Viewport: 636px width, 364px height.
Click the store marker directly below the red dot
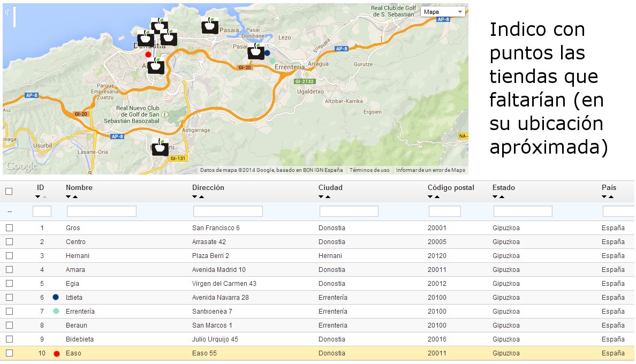pyautogui.click(x=156, y=67)
